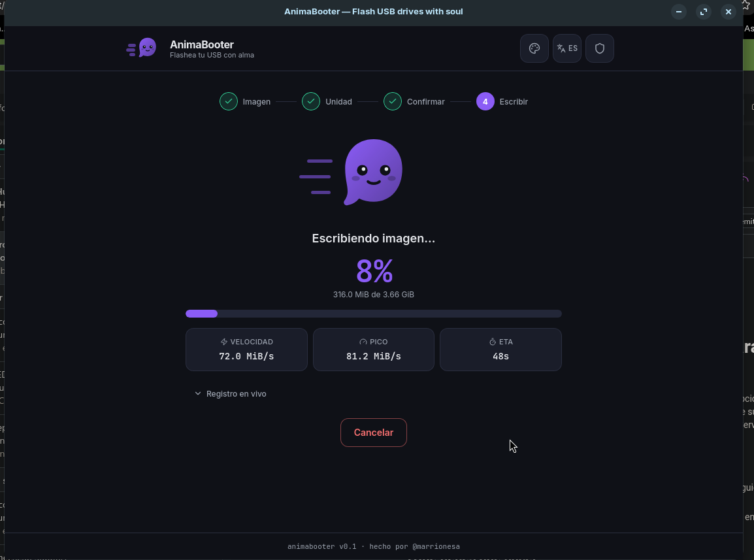Select the Escribir step label

pyautogui.click(x=514, y=101)
